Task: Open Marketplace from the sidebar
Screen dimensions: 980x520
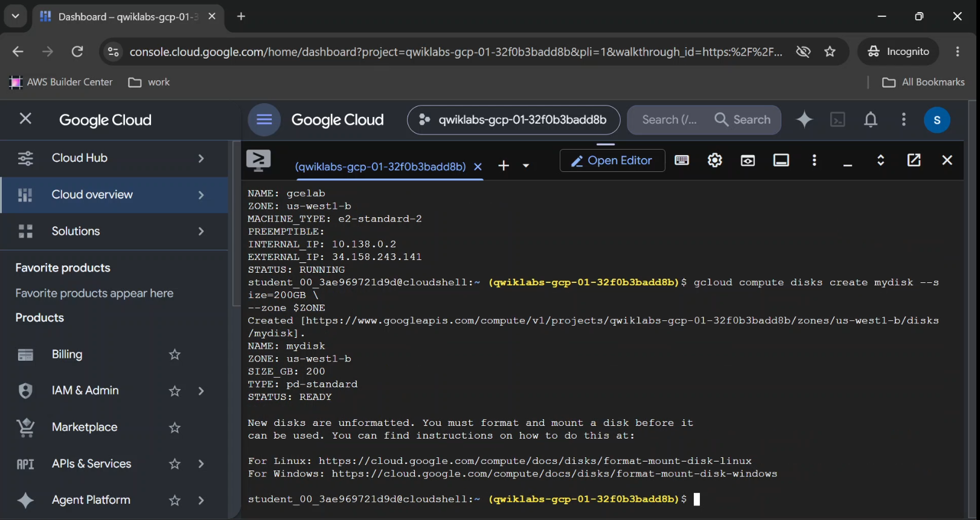Action: coord(85,428)
